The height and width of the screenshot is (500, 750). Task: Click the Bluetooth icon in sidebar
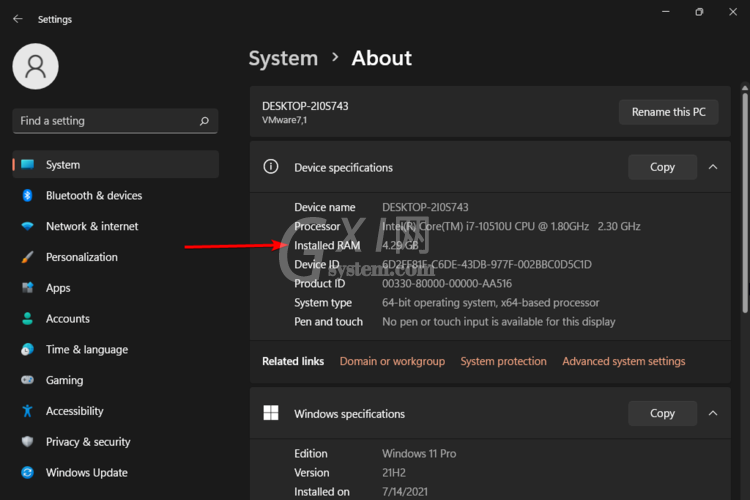[x=27, y=195]
